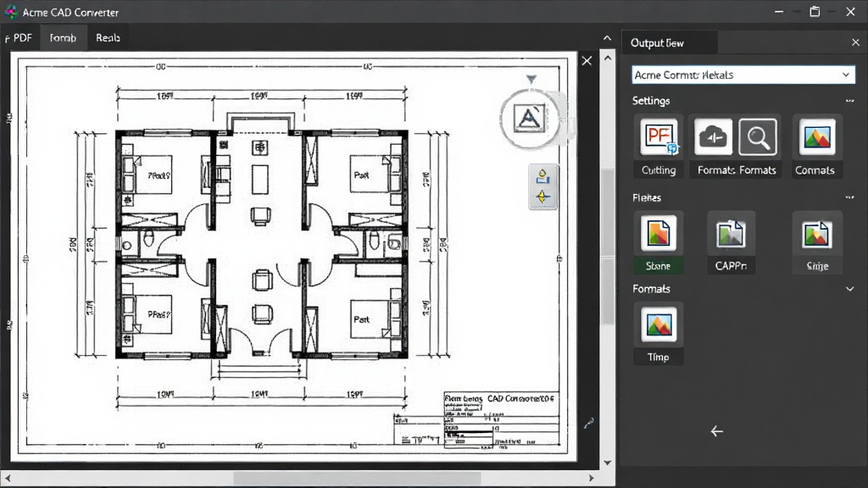Click the Acme CAD Converter app logo

(11, 12)
